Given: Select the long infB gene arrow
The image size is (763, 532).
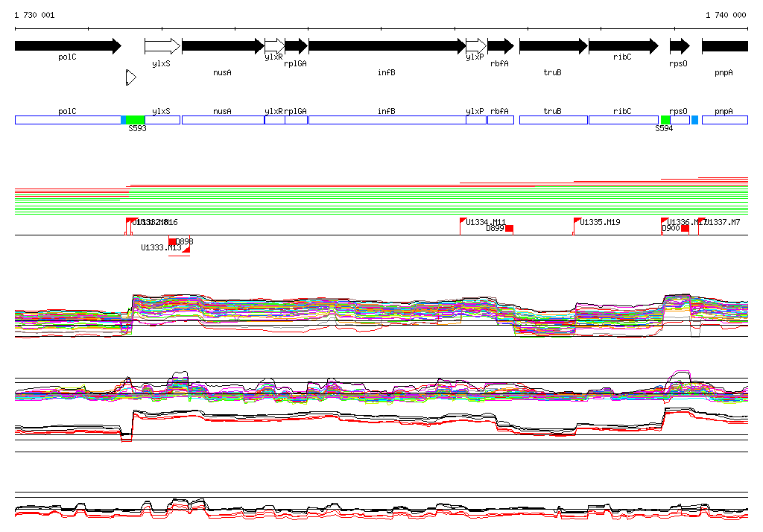Looking at the screenshot, I should (x=387, y=46).
